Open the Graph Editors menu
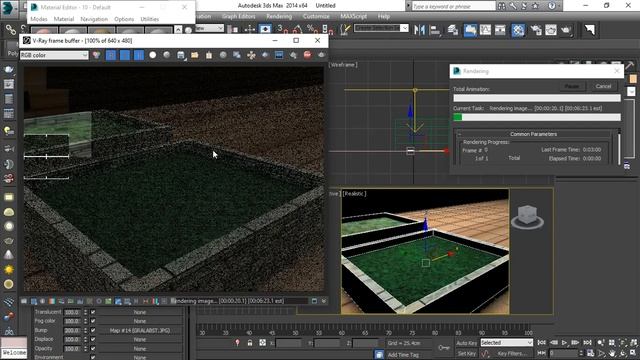 239,16
